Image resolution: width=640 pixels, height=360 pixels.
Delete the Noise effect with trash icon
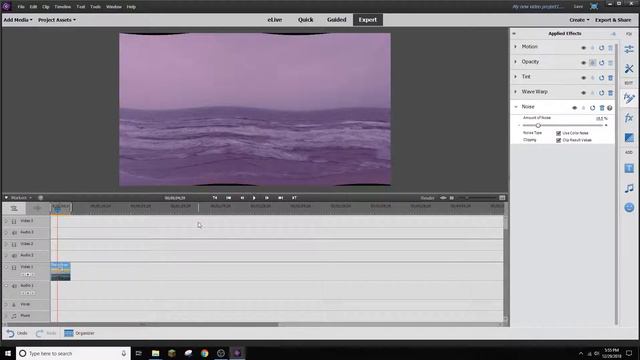coord(602,108)
